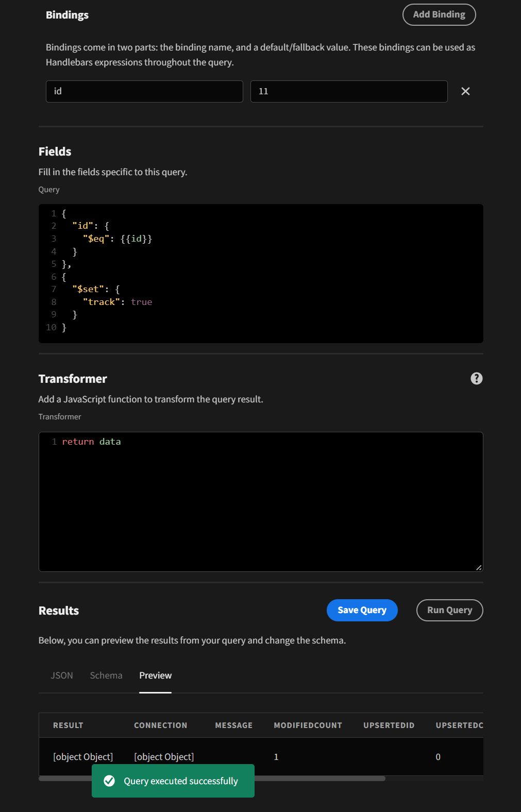Open the Transformer help via question mark icon
The image size is (521, 812).
(477, 379)
